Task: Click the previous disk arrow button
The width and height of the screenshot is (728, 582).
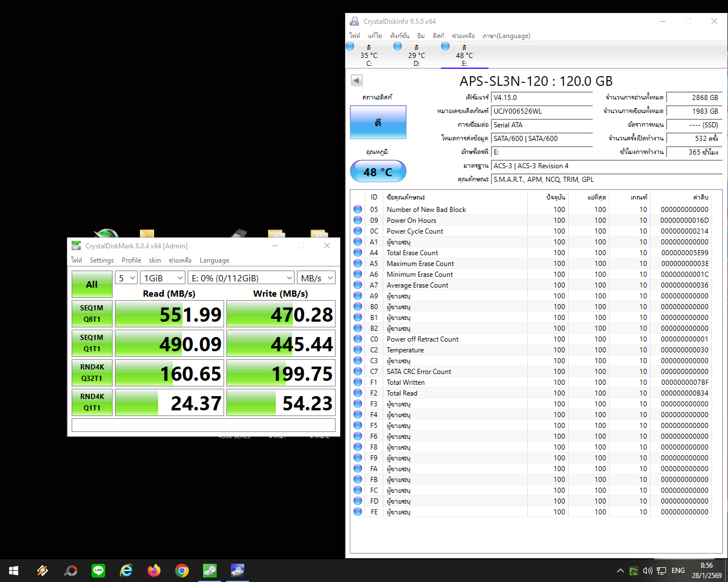Action: (357, 81)
